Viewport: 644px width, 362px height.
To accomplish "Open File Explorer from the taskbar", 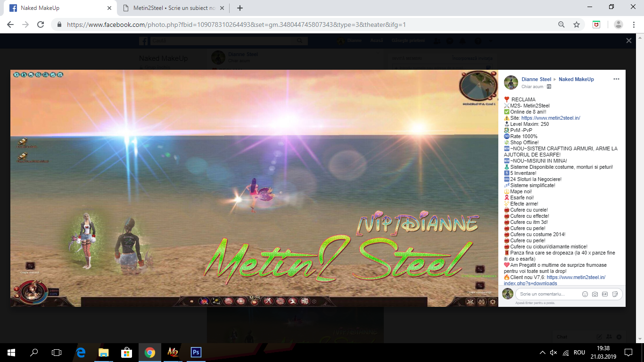I will click(x=104, y=352).
